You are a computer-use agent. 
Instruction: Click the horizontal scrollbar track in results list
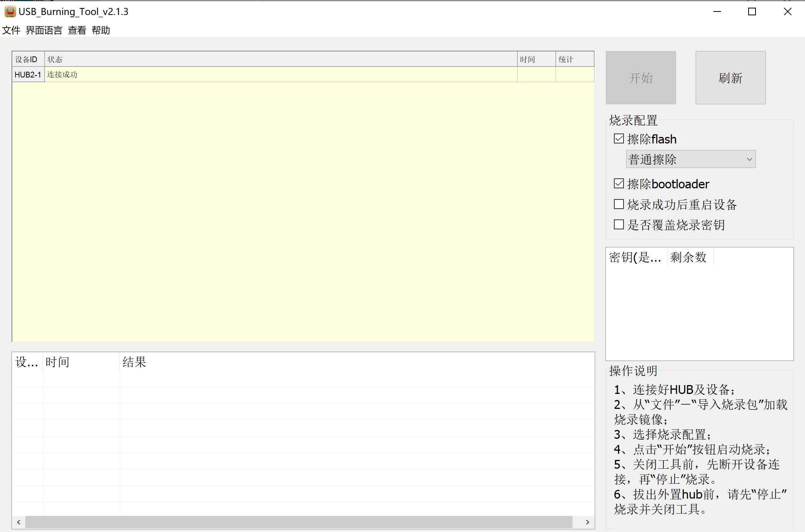(x=299, y=522)
